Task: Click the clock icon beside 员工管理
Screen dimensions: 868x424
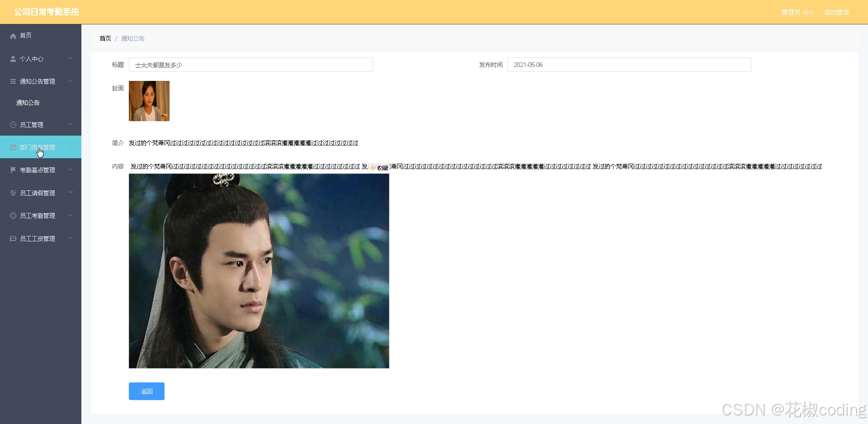Action: [13, 125]
